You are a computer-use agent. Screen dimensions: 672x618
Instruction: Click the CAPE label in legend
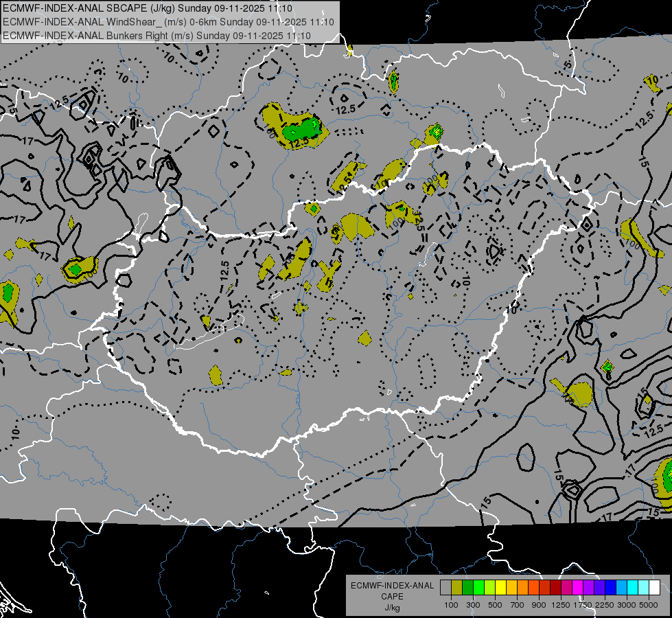pos(392,597)
